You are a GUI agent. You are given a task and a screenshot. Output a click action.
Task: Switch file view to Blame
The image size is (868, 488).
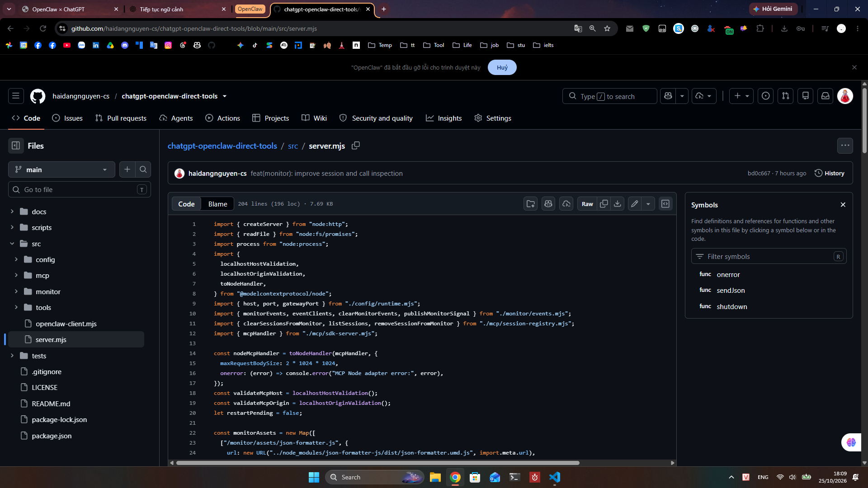[217, 204]
